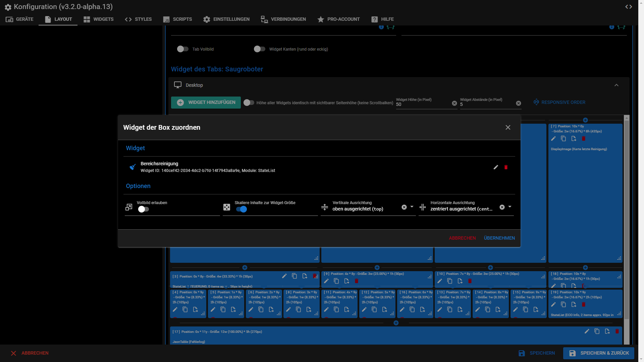Copy box [10] using its copy icon

(x=449, y=281)
